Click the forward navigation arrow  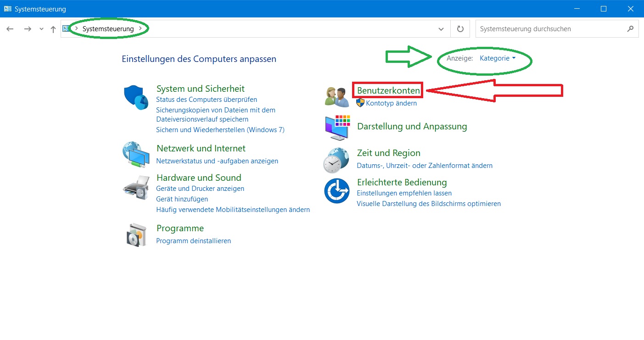[28, 29]
